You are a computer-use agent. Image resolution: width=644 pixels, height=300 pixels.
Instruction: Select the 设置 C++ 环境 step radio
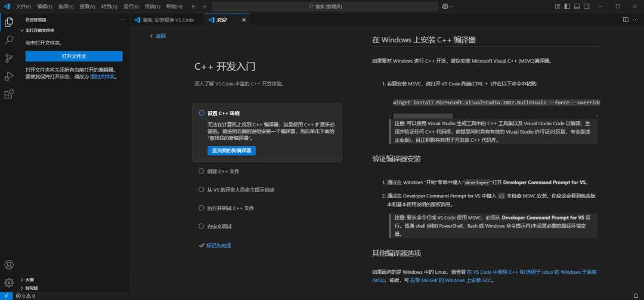point(202,113)
